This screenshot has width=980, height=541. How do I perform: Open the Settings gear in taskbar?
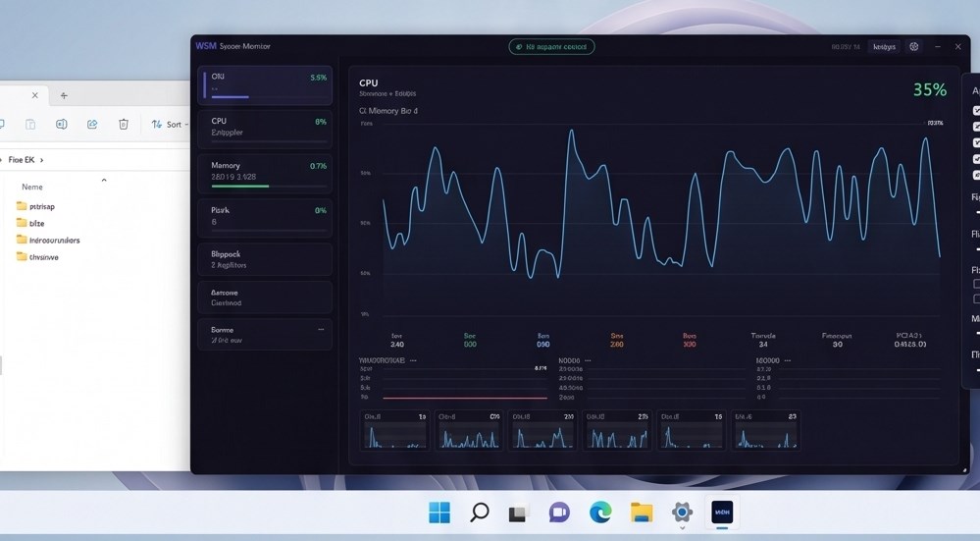pyautogui.click(x=682, y=513)
